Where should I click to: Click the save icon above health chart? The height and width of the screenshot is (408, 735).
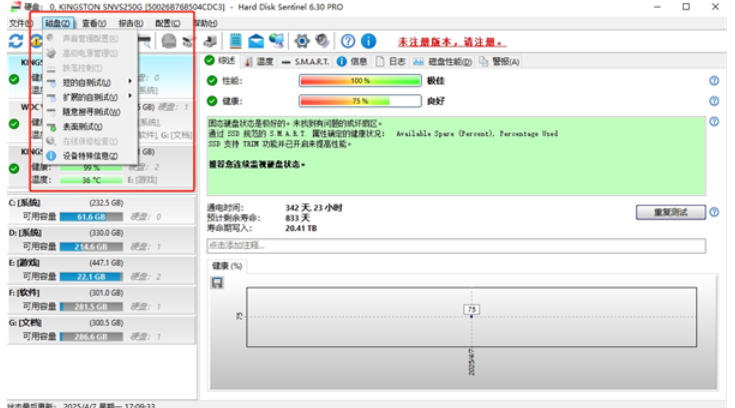point(216,283)
